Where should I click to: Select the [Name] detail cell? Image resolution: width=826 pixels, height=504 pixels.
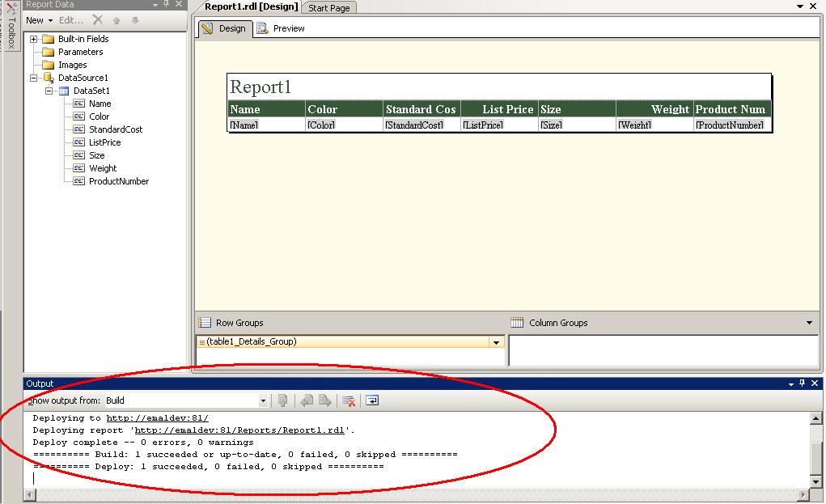pyautogui.click(x=266, y=125)
